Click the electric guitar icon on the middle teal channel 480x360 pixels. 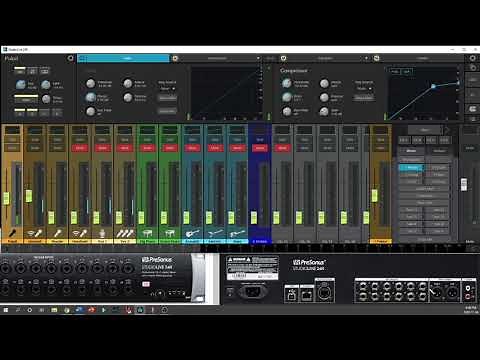pyautogui.click(x=215, y=233)
